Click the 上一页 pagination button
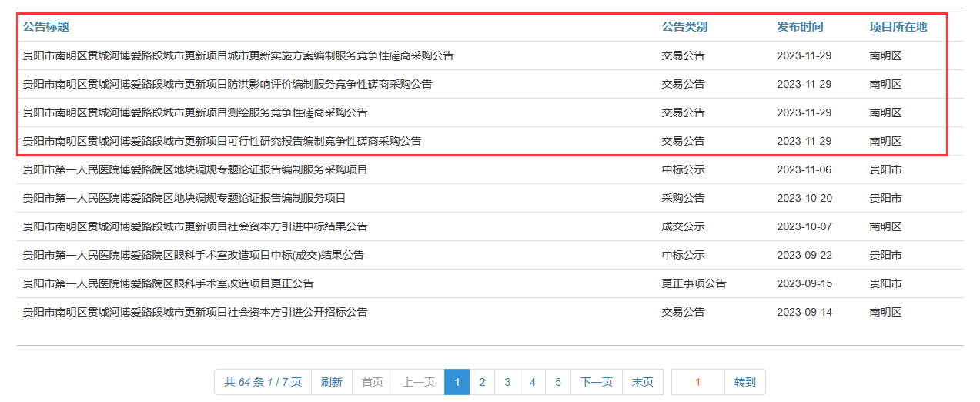The height and width of the screenshot is (402, 980). click(419, 382)
